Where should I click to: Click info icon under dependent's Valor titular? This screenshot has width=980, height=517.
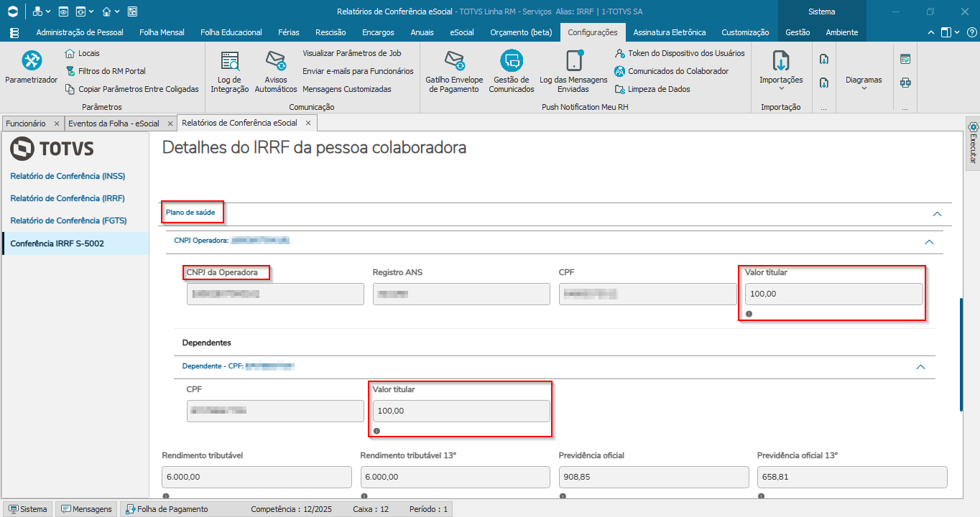[376, 431]
